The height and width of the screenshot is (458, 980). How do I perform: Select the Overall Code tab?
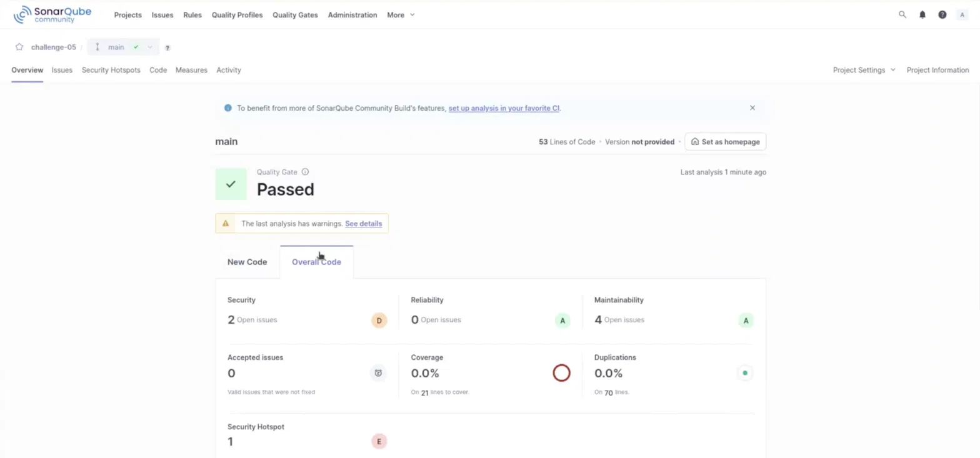coord(316,262)
